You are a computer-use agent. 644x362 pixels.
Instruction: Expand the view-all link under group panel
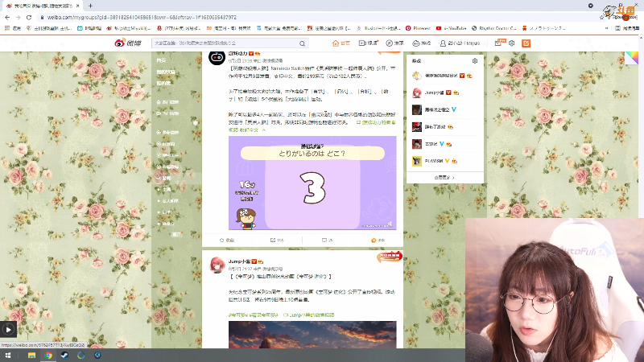pos(444,178)
